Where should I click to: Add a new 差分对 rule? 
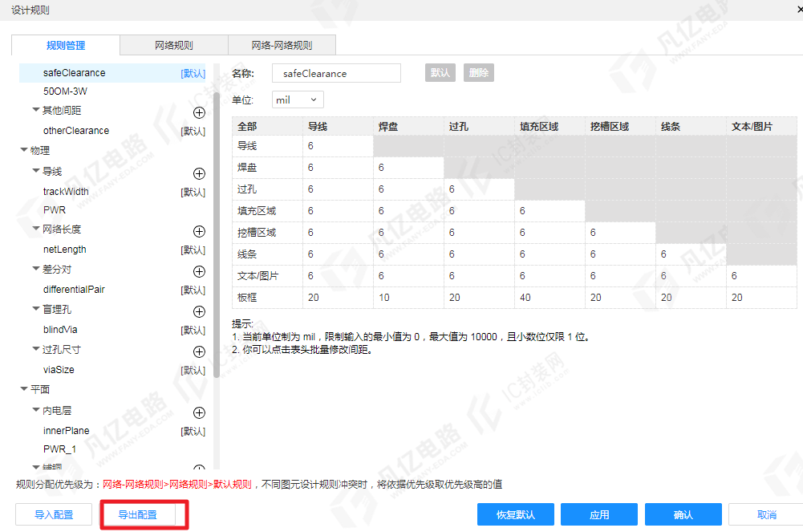point(199,271)
